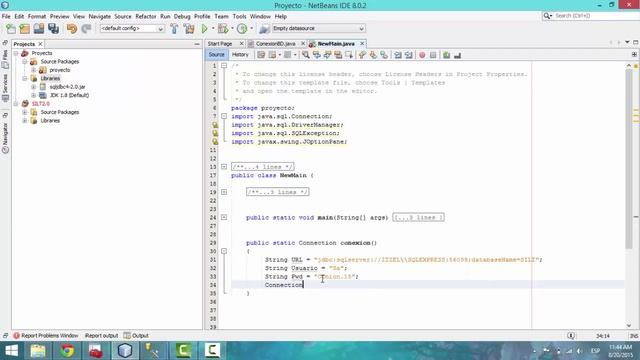Click the Windows Start button
Image resolution: width=640 pixels, height=360 pixels.
11,351
